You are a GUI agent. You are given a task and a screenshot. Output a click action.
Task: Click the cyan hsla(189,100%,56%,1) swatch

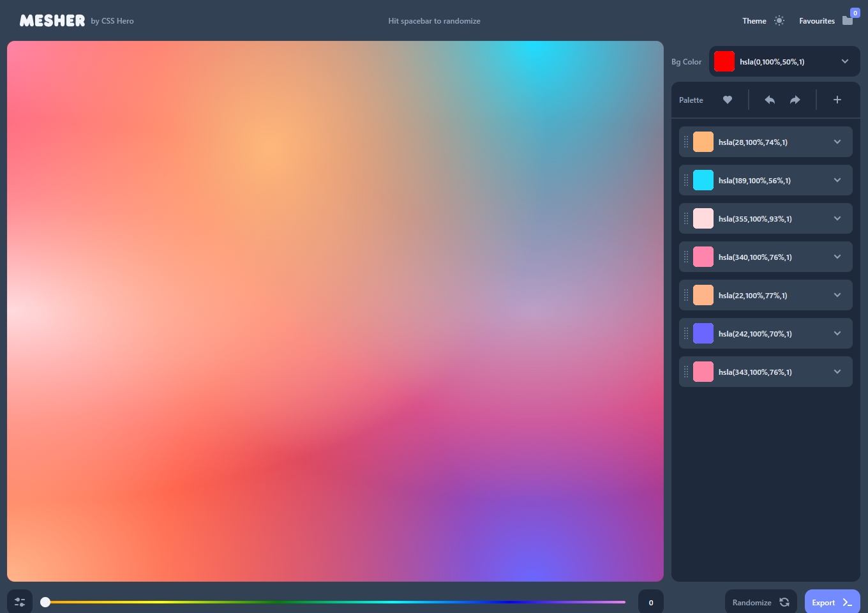click(703, 180)
